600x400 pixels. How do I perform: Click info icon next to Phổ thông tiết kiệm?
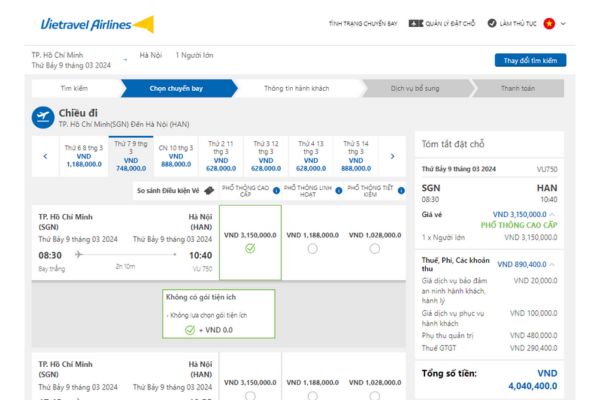click(x=401, y=189)
